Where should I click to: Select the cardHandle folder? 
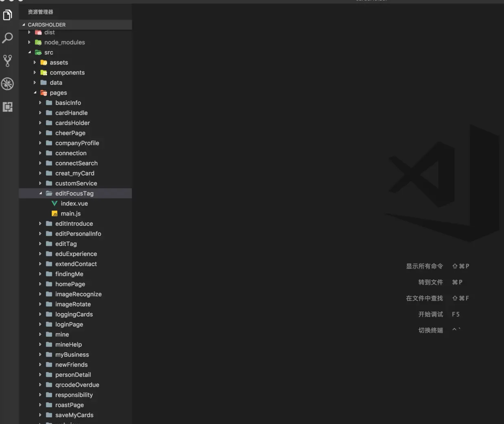pos(76,113)
